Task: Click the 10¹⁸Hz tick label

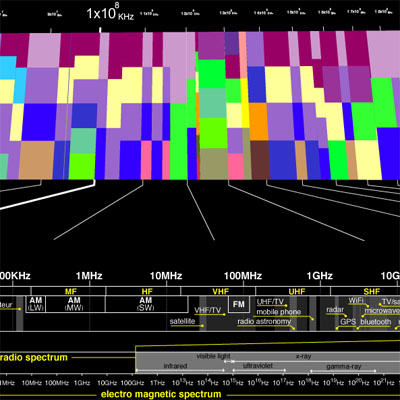Action: 308,382
